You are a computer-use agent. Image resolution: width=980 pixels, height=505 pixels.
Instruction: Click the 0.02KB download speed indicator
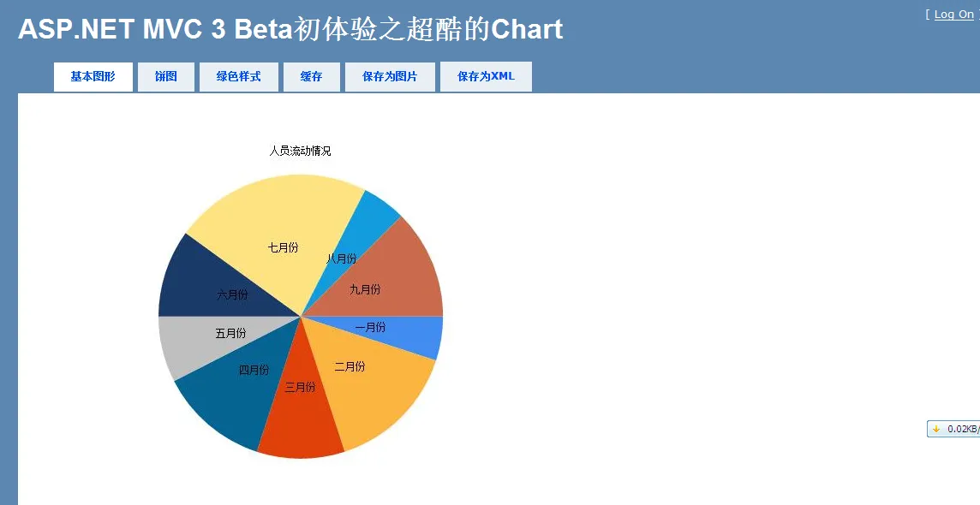click(962, 429)
